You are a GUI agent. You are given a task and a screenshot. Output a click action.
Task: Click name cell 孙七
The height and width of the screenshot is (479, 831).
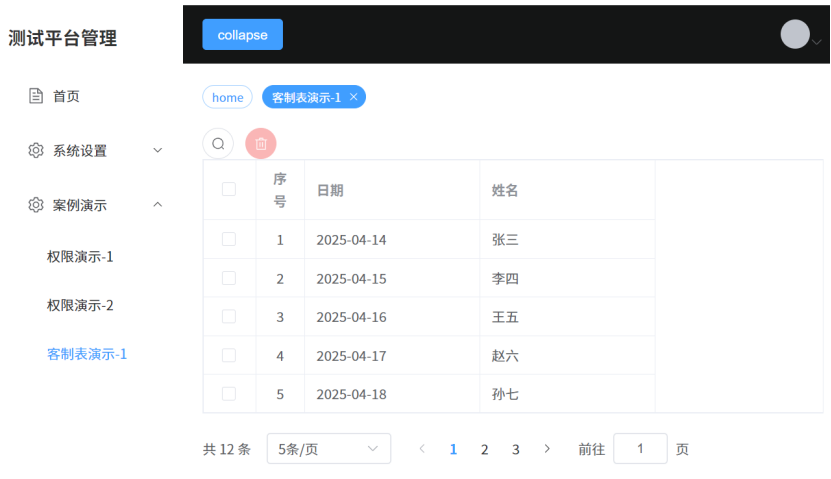pos(505,394)
